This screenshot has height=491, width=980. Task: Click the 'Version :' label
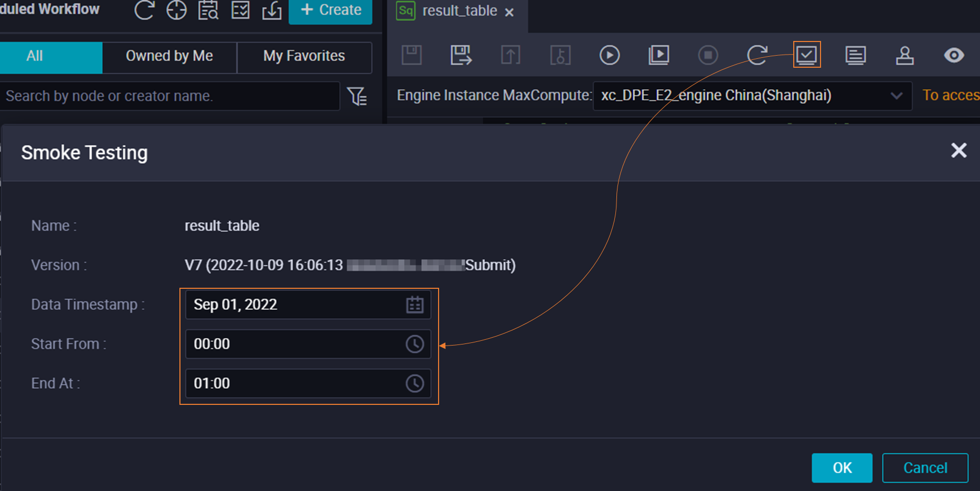[x=59, y=265]
